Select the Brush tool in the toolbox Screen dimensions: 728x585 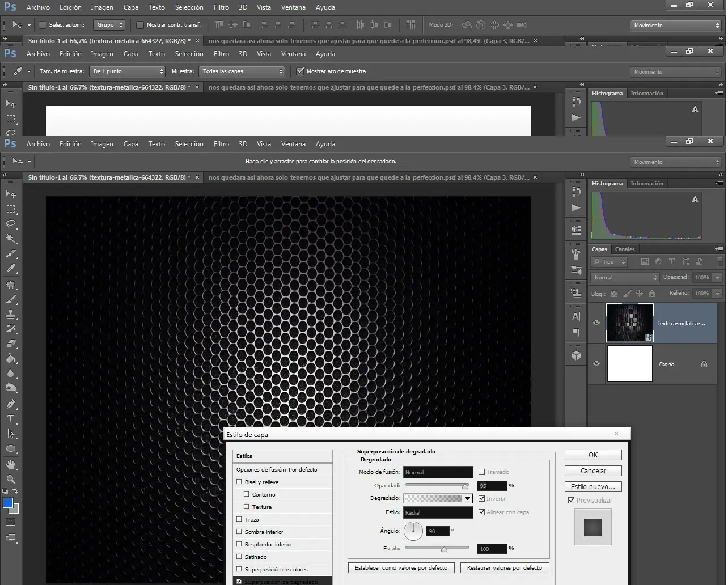[x=11, y=299]
